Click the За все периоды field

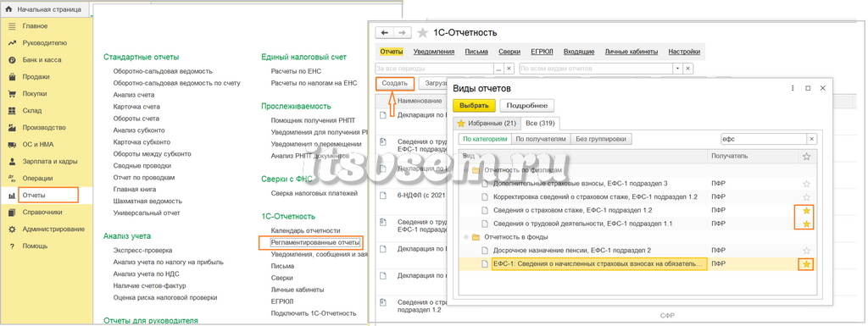(434, 69)
